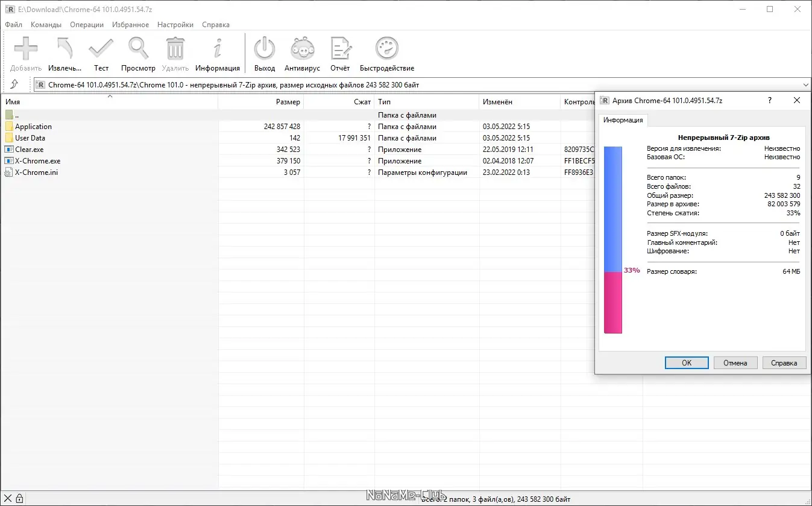Image resolution: width=812 pixels, height=506 pixels.
Task: Open the Отчёт (Report) tool
Action: (340, 48)
